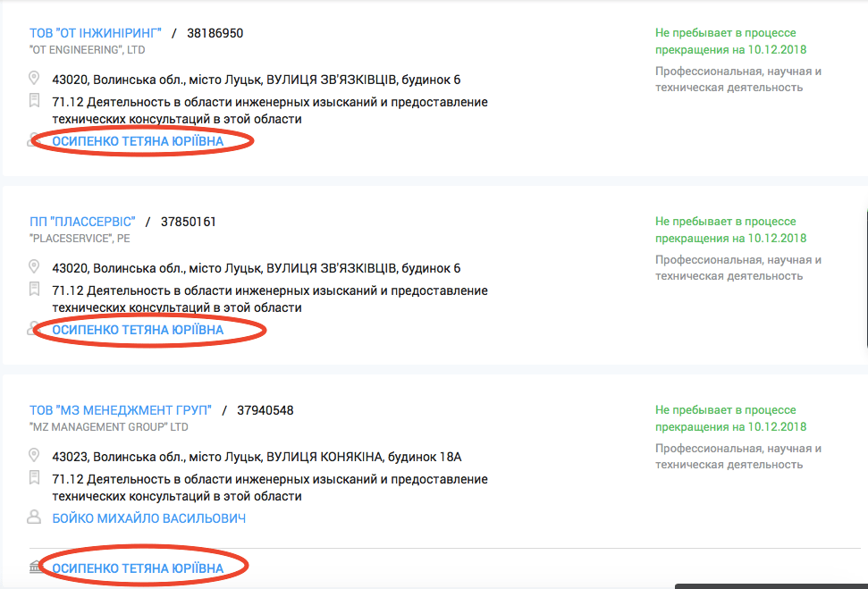Open company ПП "ПЛАССЕРВІС"

pyautogui.click(x=82, y=222)
